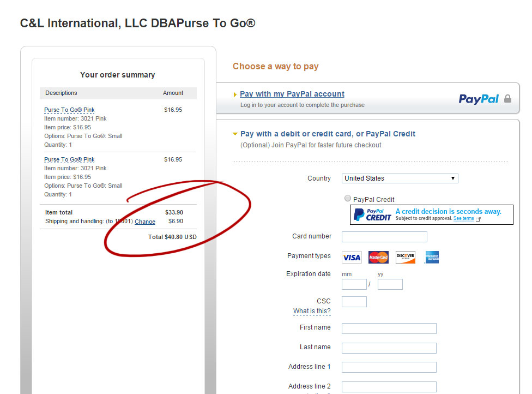Open first Purse To Go Pink item link

[69, 110]
